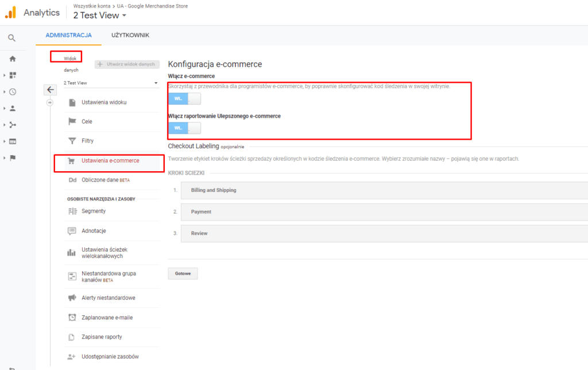
Task: Click the search magnifier icon in sidebar
Action: pyautogui.click(x=11, y=38)
